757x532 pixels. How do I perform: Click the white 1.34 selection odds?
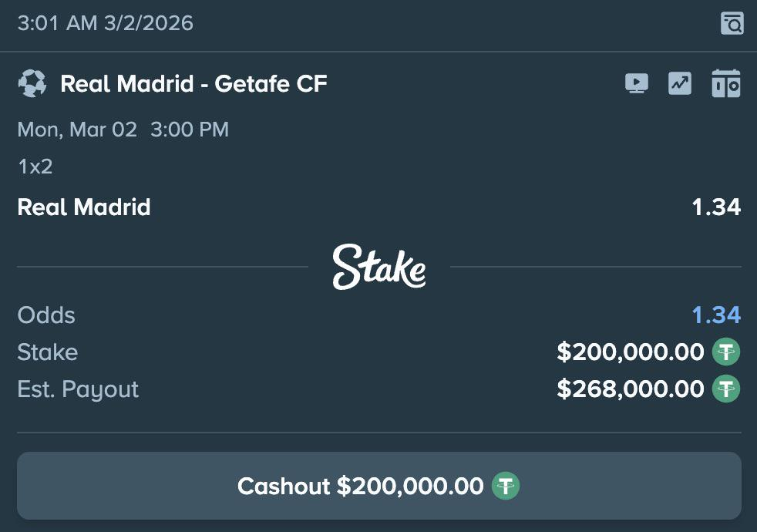[x=716, y=207]
